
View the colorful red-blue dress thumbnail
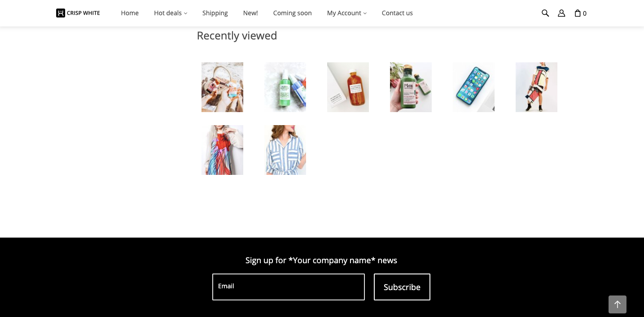(222, 150)
